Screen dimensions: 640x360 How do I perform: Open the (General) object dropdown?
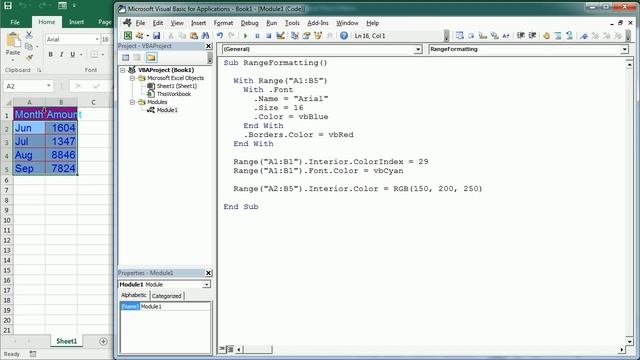click(x=418, y=49)
